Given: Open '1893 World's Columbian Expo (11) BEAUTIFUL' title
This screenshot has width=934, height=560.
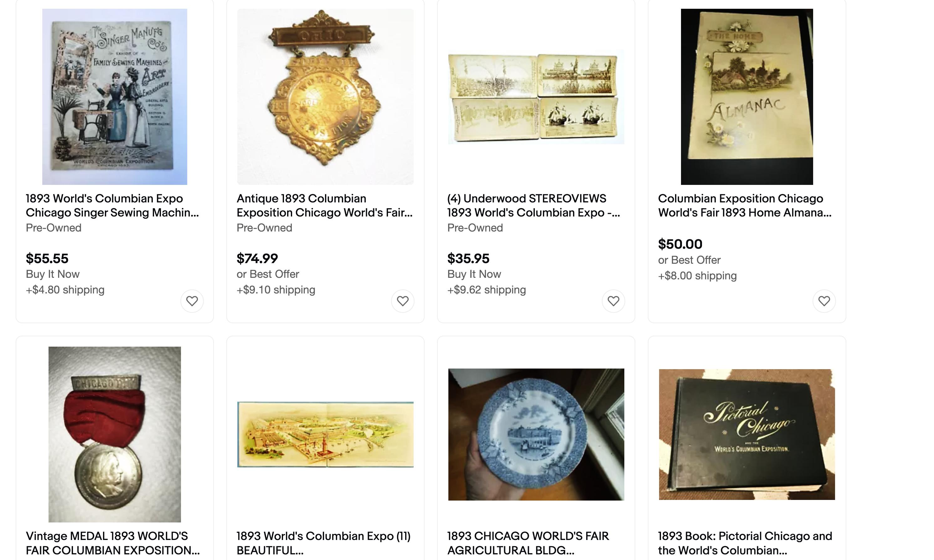Looking at the screenshot, I should click(x=323, y=543).
